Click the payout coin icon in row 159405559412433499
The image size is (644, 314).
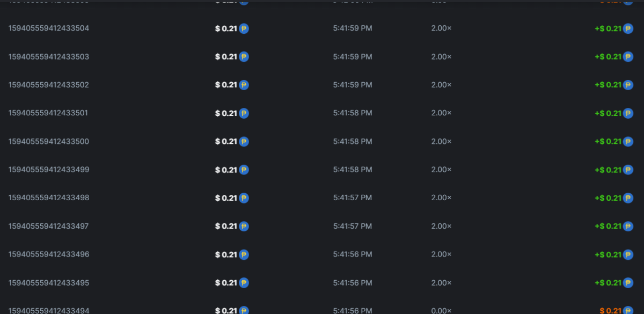tap(628, 170)
